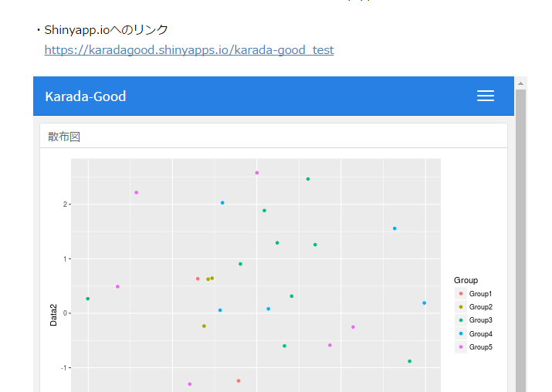Open the karadagood.shinyapps.io link
The height and width of the screenshot is (392, 552).
[189, 50]
